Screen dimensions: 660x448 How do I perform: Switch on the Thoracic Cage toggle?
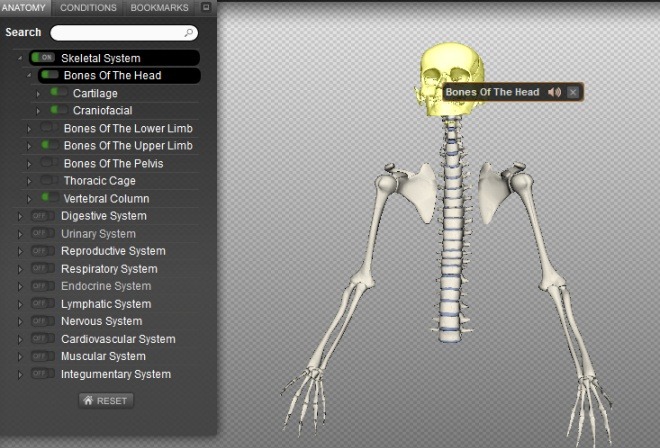(49, 180)
